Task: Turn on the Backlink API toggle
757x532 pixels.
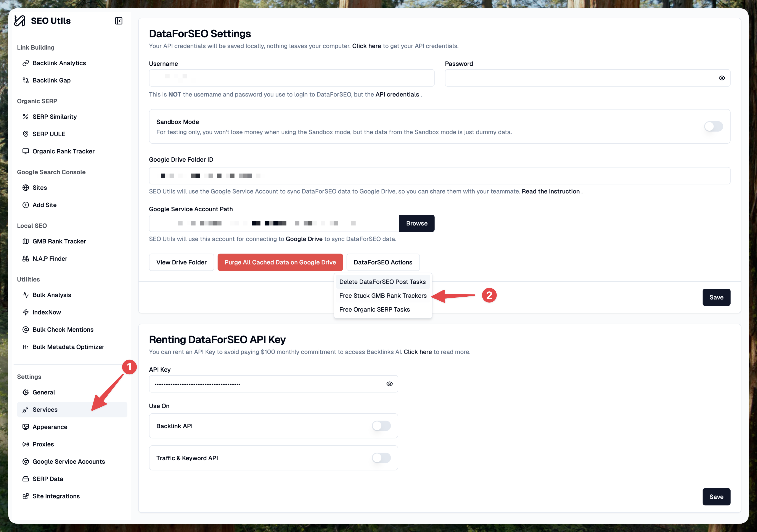Action: (x=381, y=426)
